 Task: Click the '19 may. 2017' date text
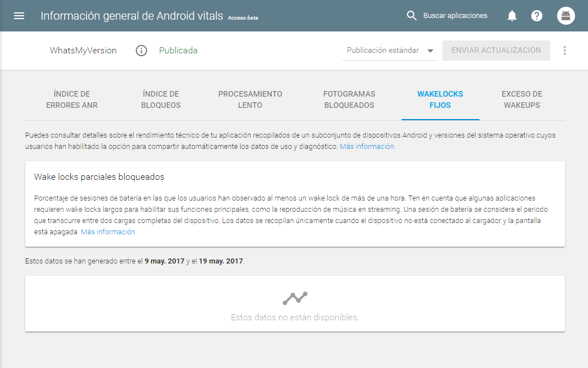click(221, 261)
